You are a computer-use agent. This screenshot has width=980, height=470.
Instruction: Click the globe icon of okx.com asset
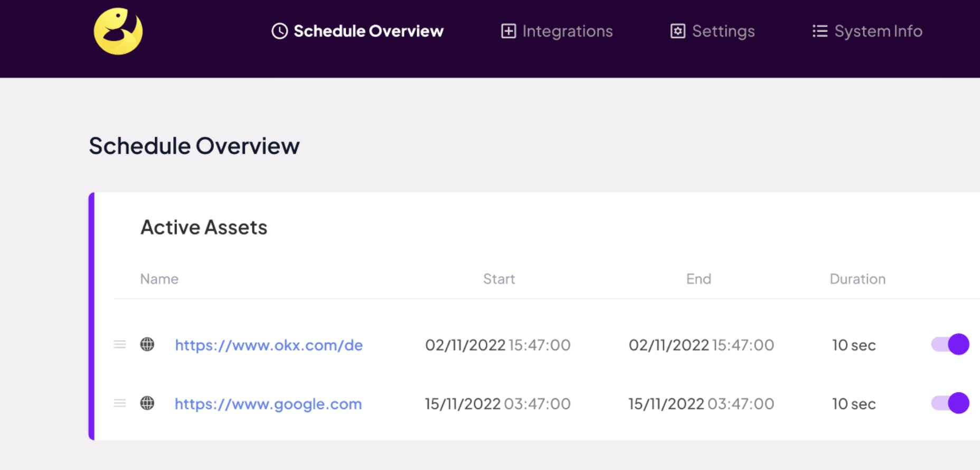[x=147, y=344]
